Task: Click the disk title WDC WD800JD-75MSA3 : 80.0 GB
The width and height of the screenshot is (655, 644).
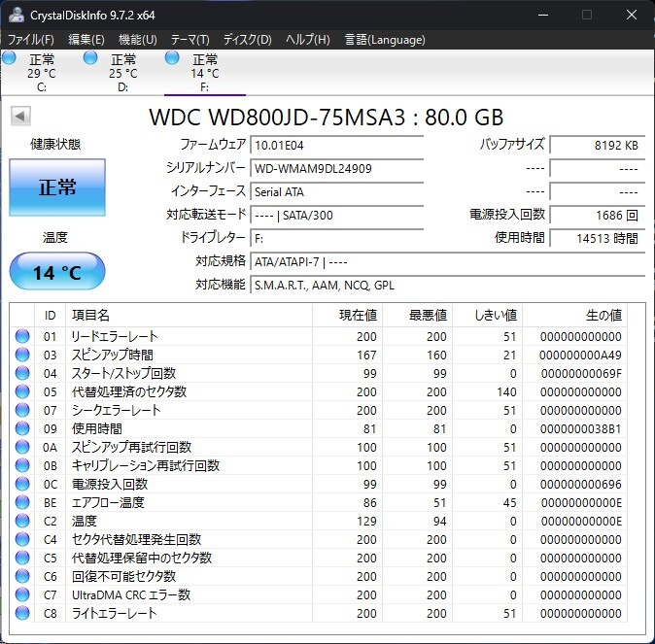Action: (x=327, y=118)
